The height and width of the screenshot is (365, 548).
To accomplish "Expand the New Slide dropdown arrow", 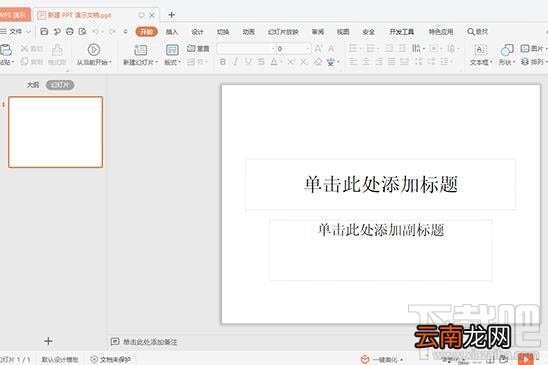I will (157, 63).
